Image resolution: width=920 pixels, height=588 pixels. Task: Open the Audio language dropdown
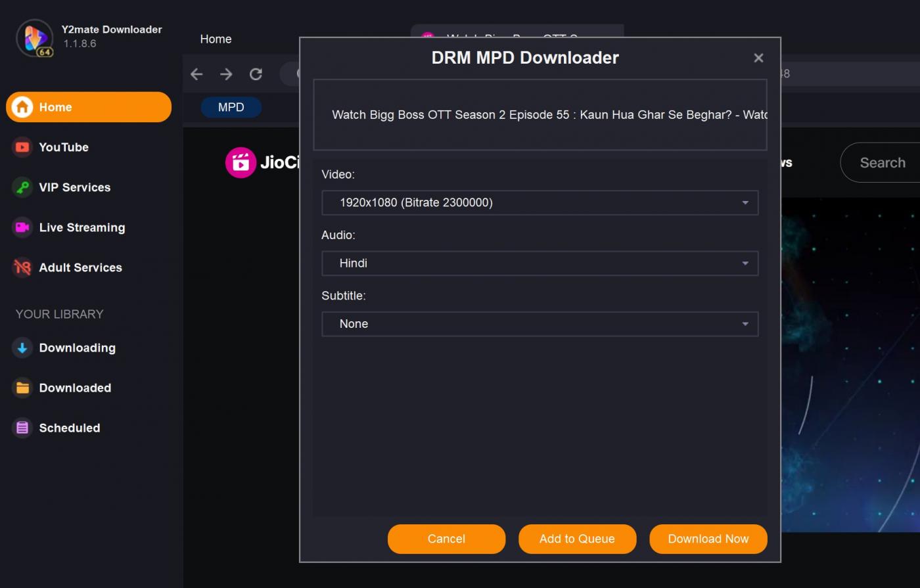coord(540,263)
